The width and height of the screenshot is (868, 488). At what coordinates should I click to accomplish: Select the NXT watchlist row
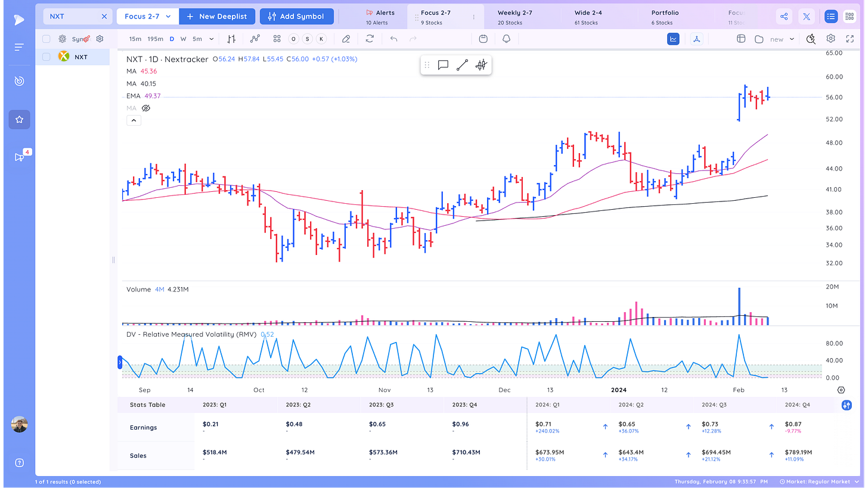tap(72, 57)
